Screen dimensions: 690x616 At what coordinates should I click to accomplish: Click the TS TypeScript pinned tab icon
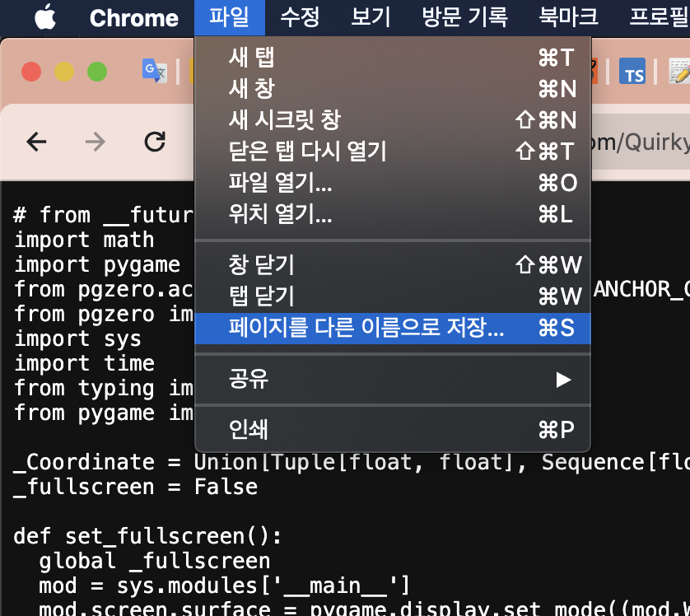pos(632,72)
